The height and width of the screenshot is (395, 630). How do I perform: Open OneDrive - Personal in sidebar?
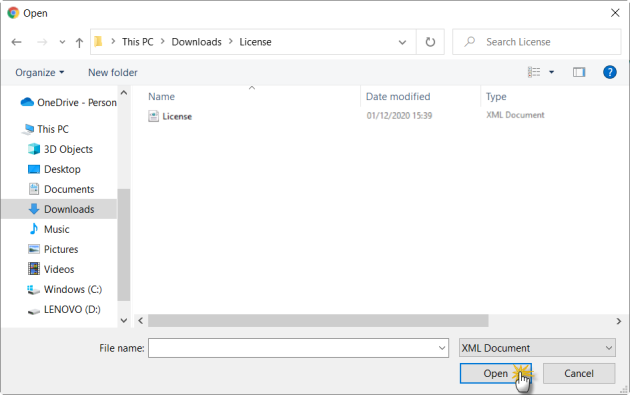coord(68,102)
